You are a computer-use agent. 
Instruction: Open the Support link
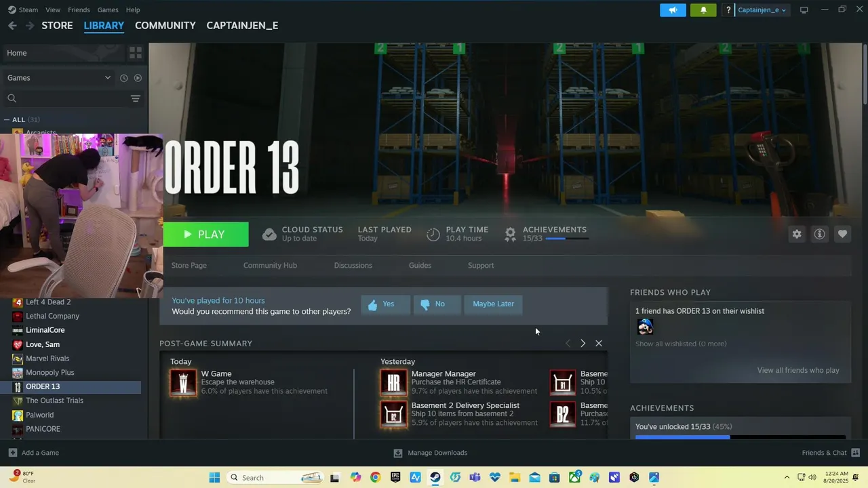(481, 266)
